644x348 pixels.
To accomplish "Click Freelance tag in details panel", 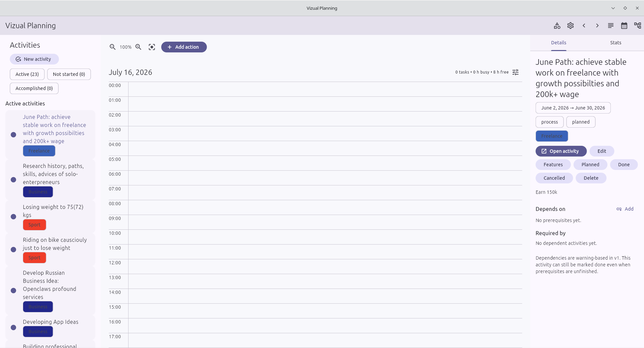I will tap(552, 136).
